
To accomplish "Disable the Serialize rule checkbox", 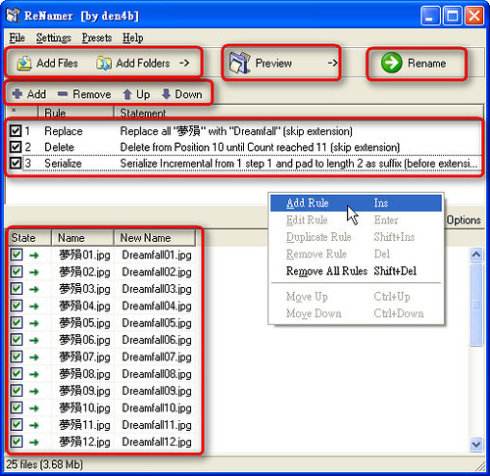I will 16,163.
